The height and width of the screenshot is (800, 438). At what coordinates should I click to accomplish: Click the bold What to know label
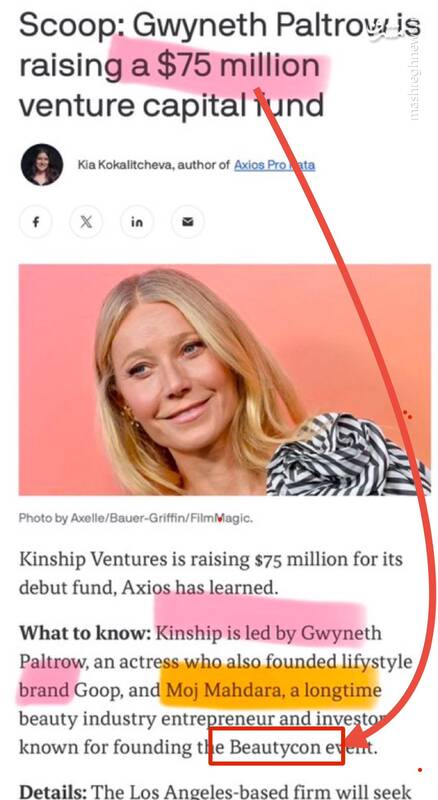coord(85,634)
